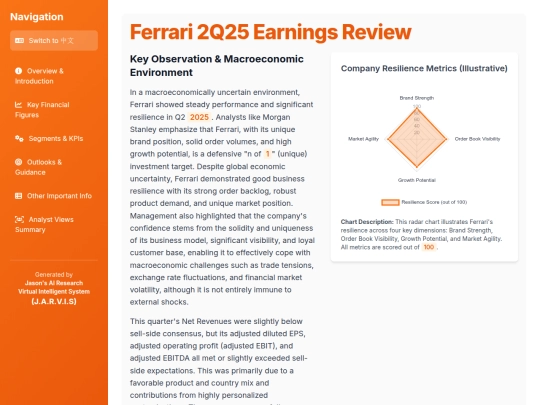
Task: Click the gears icon beside Segments & KPIs
Action: 19,138
